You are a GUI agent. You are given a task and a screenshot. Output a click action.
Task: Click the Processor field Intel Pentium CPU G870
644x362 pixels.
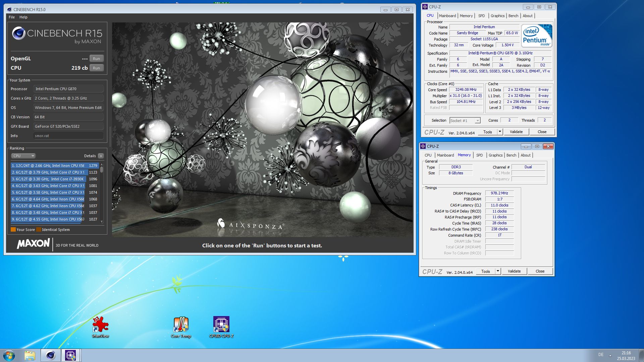click(x=68, y=89)
